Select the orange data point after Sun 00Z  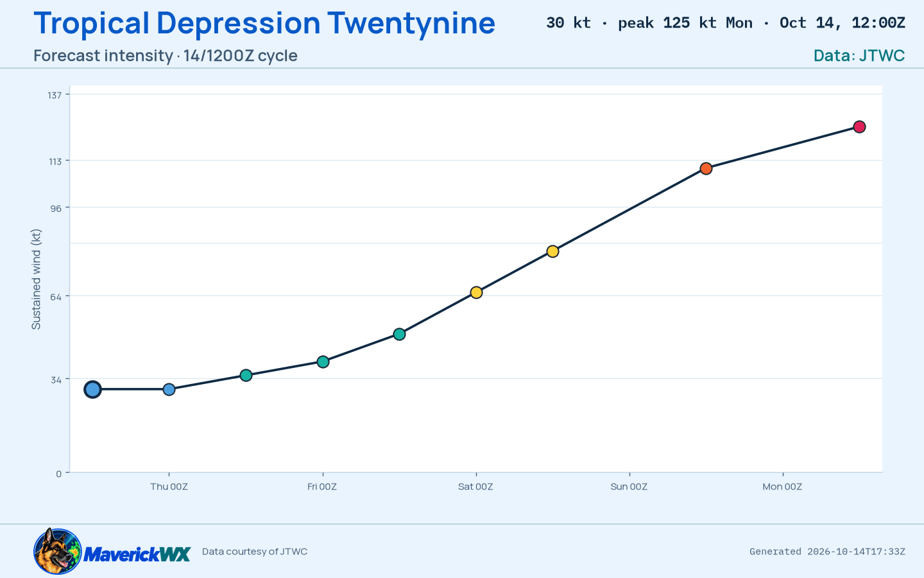pos(706,168)
